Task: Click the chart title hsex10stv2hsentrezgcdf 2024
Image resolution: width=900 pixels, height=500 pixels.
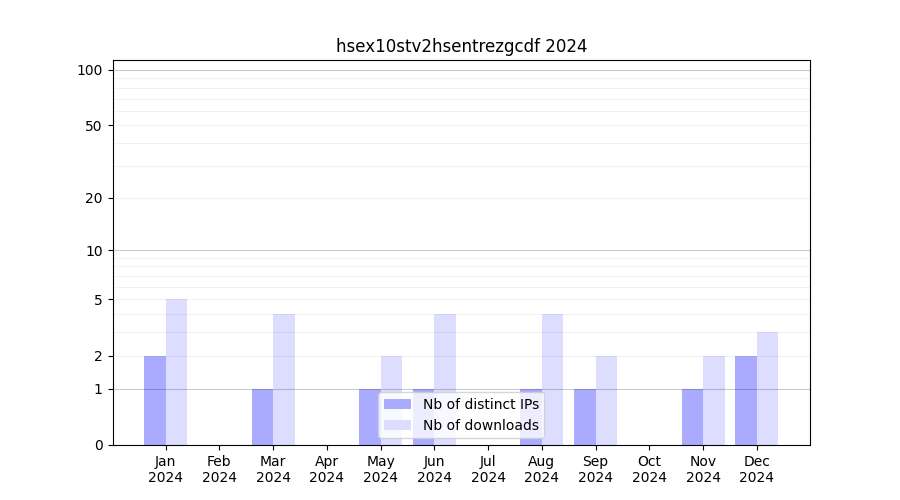Action: (461, 46)
